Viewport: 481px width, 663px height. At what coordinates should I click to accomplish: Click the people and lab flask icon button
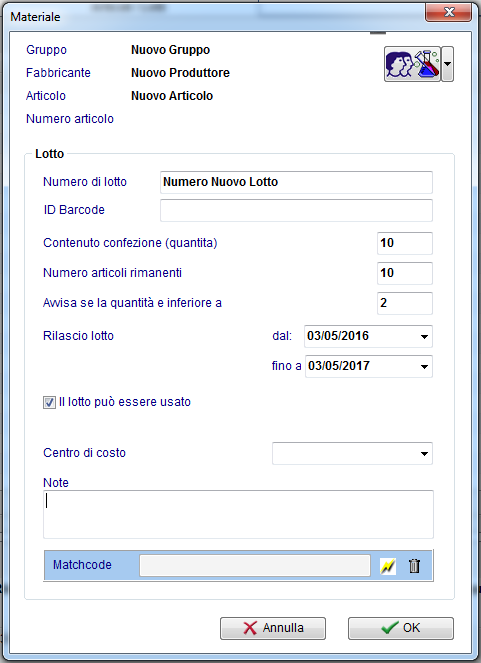412,64
